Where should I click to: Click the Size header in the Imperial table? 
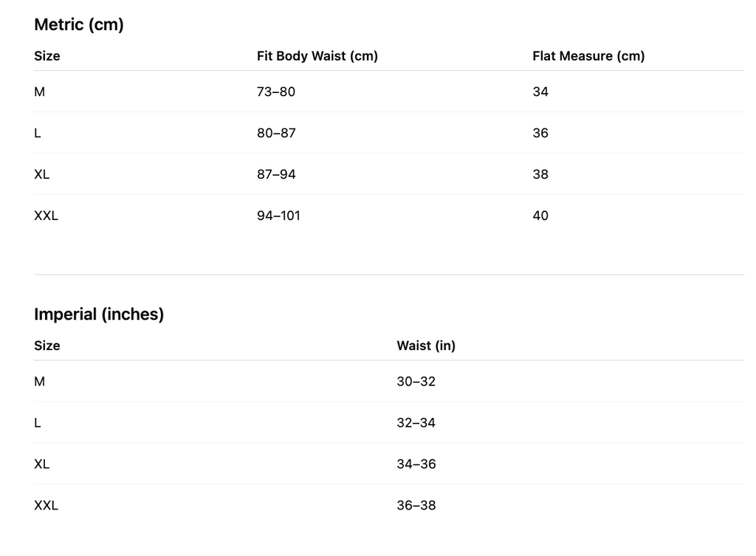(x=47, y=346)
